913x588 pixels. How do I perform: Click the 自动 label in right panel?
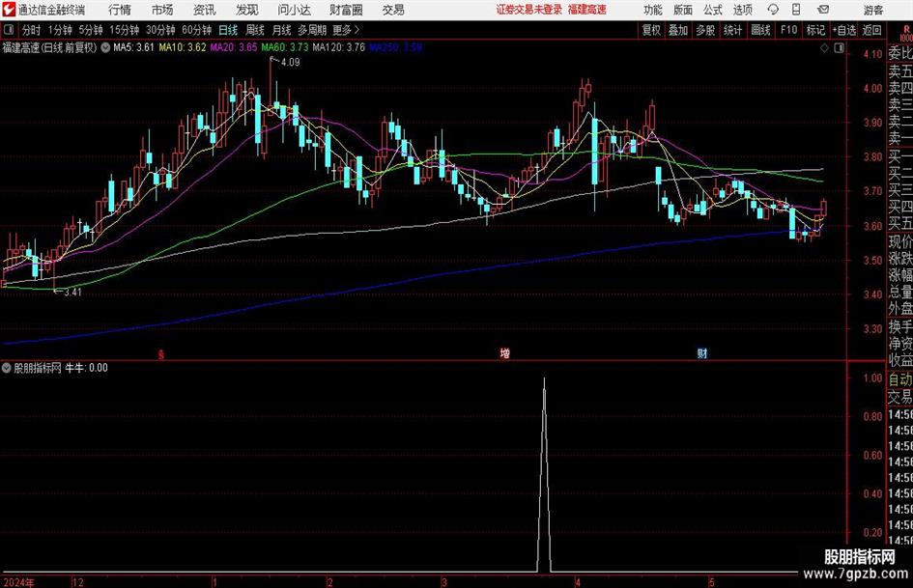tap(900, 379)
